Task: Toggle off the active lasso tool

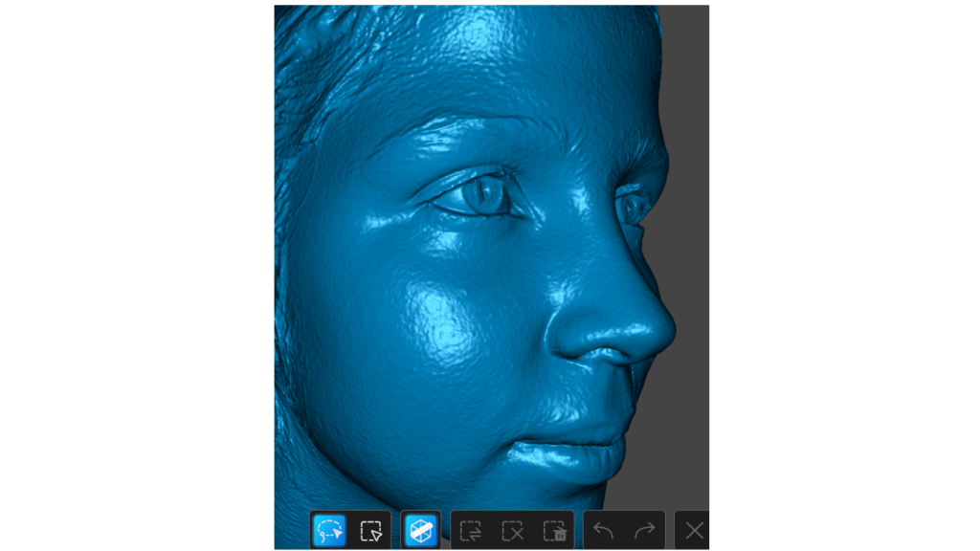Action: (x=329, y=530)
